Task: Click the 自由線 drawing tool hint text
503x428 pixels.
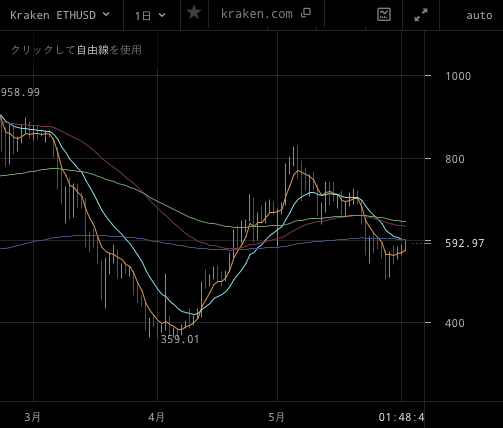Action: coord(93,50)
